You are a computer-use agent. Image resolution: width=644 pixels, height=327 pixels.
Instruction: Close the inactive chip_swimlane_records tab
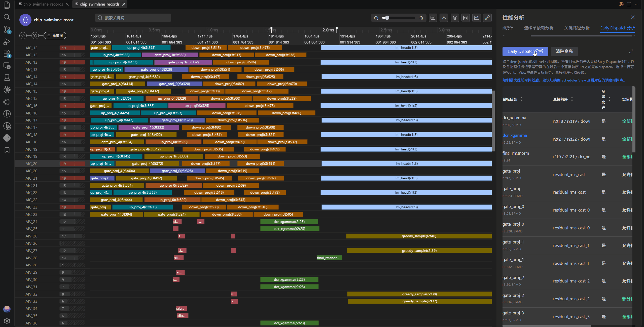point(67,4)
